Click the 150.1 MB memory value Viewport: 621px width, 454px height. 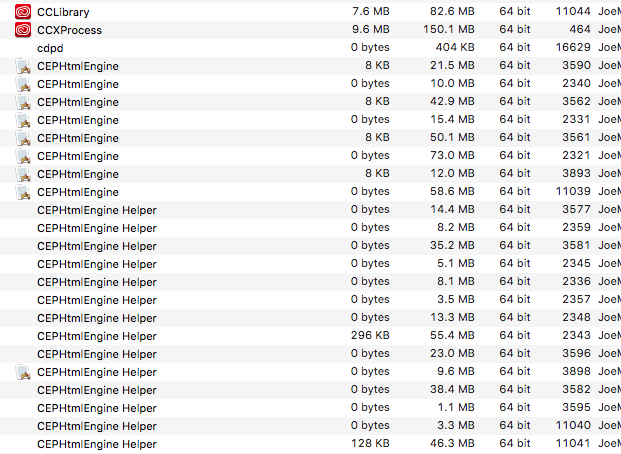pyautogui.click(x=449, y=29)
